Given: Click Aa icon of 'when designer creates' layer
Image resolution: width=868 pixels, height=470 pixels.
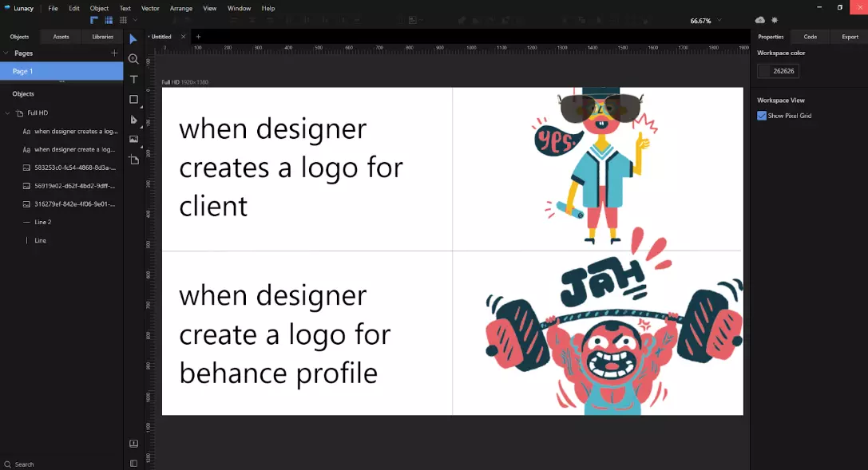Looking at the screenshot, I should point(26,132).
